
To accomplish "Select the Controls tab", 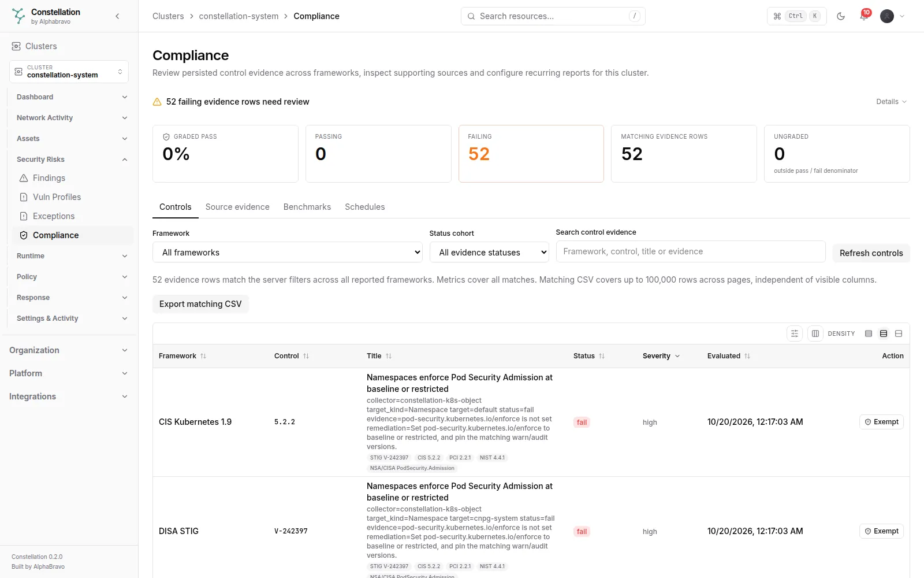I will [176, 207].
